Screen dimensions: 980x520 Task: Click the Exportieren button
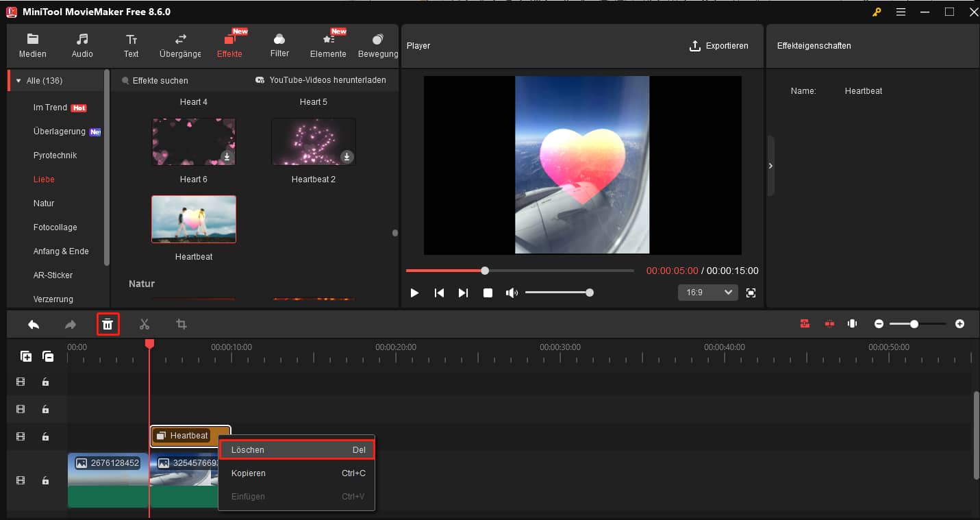(x=720, y=46)
